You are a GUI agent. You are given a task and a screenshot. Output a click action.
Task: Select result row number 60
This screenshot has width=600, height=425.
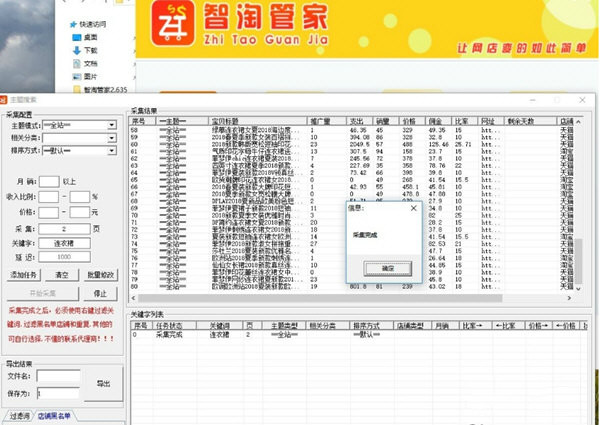tap(352, 145)
